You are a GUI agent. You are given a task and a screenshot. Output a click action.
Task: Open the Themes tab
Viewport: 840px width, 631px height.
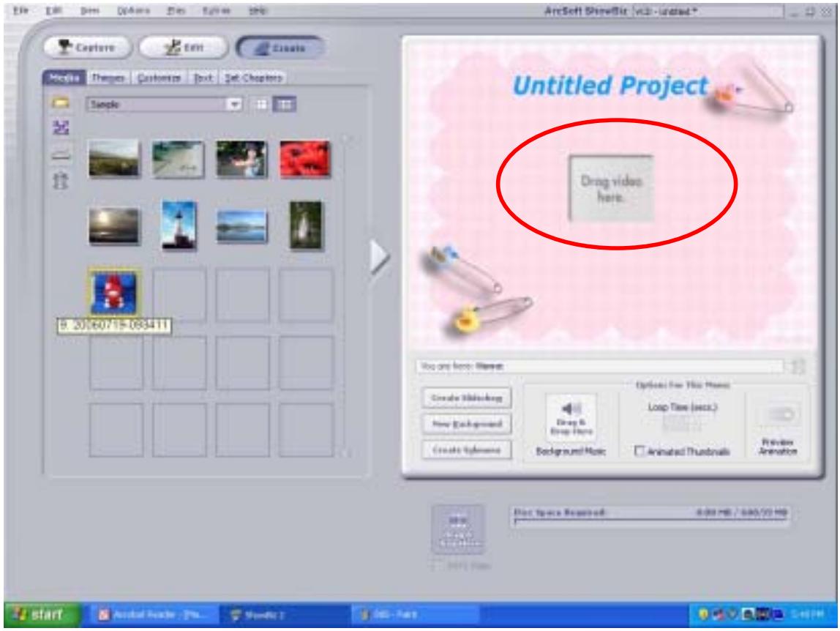[108, 78]
